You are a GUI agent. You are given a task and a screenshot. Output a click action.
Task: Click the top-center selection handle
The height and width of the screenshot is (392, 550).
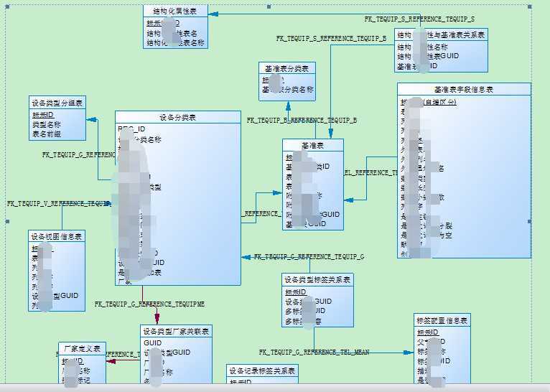tap(269, 6)
